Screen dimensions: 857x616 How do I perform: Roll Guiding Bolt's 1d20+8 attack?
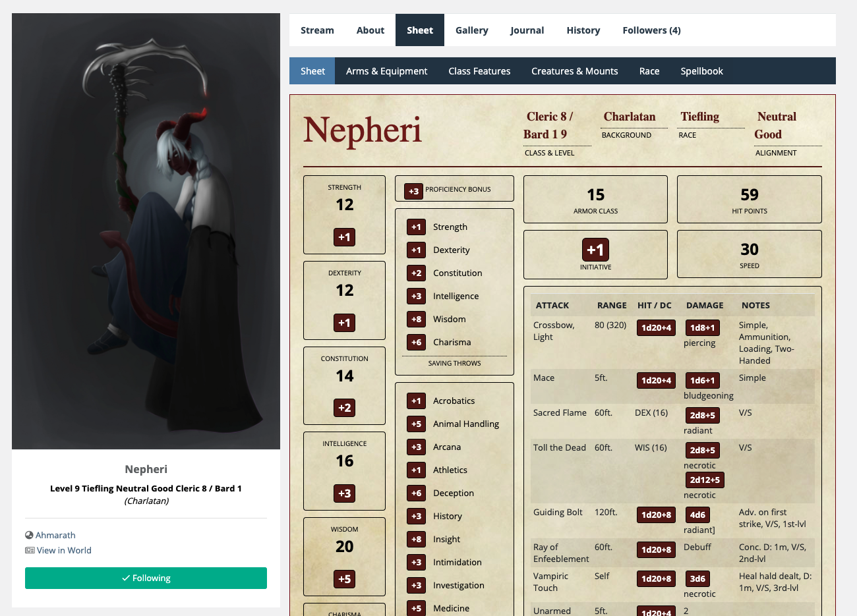656,515
